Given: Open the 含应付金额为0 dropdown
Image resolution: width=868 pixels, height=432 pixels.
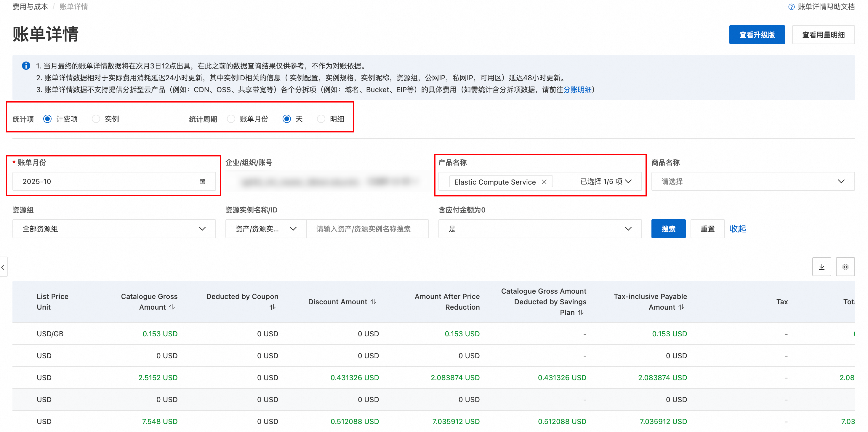Looking at the screenshot, I should (x=539, y=229).
